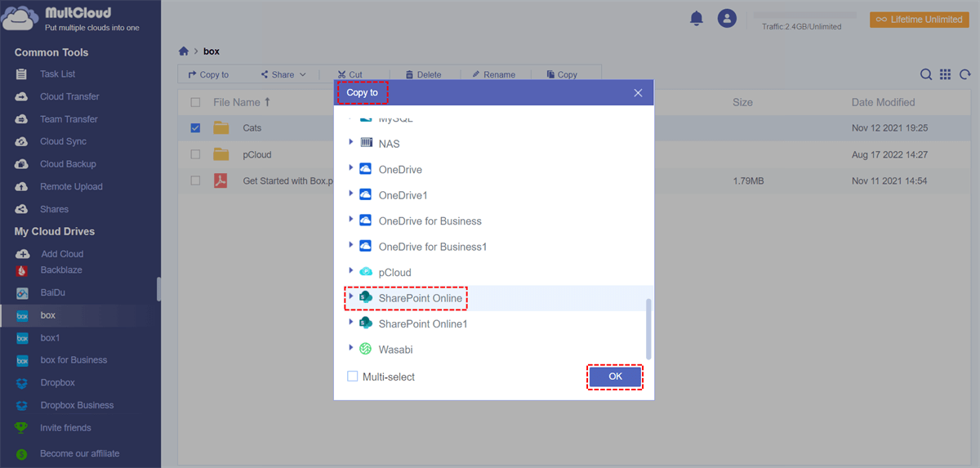Click the BaiDu drive icon
The image size is (980, 468).
(x=23, y=292)
